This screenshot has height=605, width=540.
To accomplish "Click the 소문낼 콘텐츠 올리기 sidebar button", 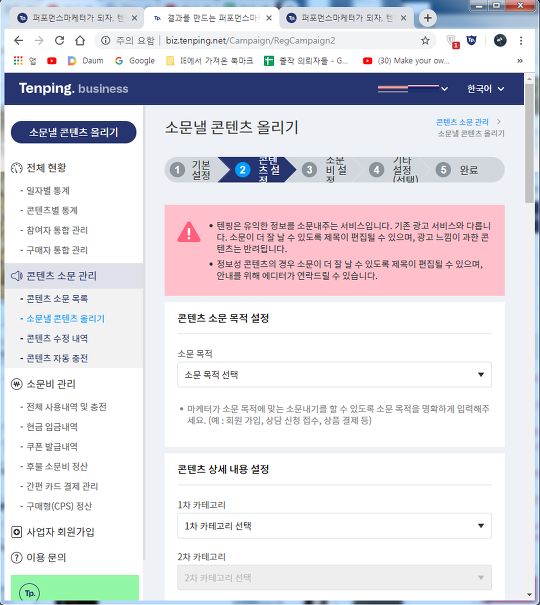I will tap(73, 132).
